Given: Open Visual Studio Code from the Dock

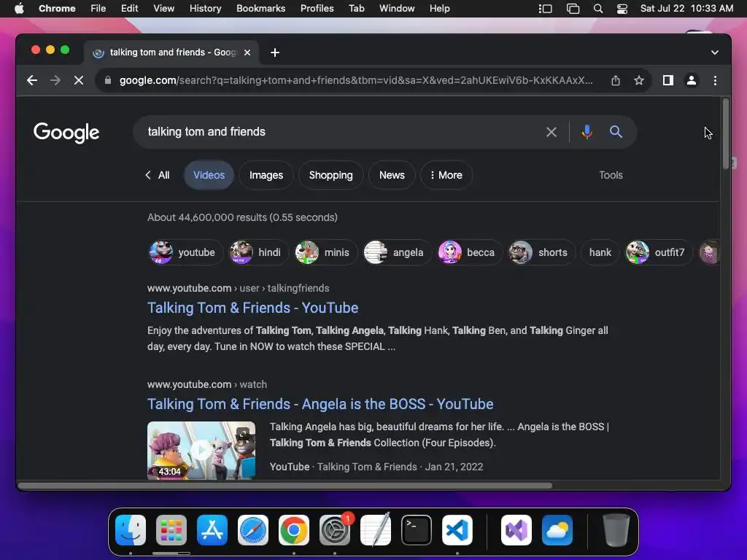Looking at the screenshot, I should click(457, 530).
